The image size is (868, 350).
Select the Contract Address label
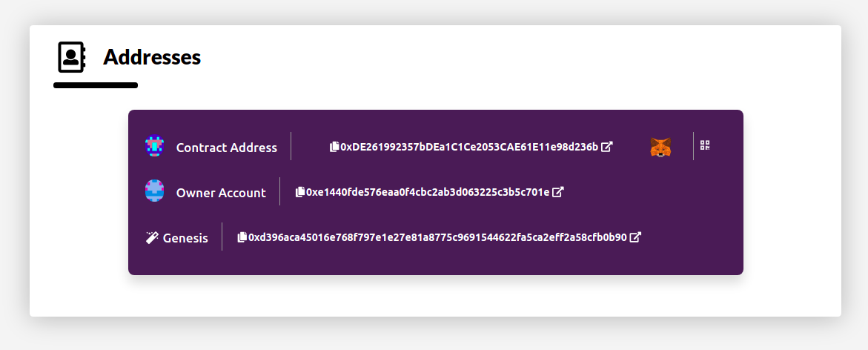[x=226, y=148]
